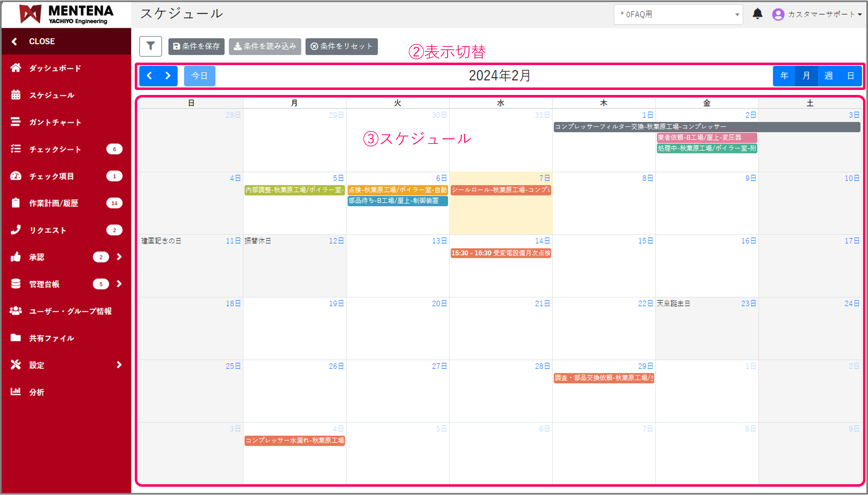Switch calendar to day view
The width and height of the screenshot is (868, 495).
coord(851,76)
